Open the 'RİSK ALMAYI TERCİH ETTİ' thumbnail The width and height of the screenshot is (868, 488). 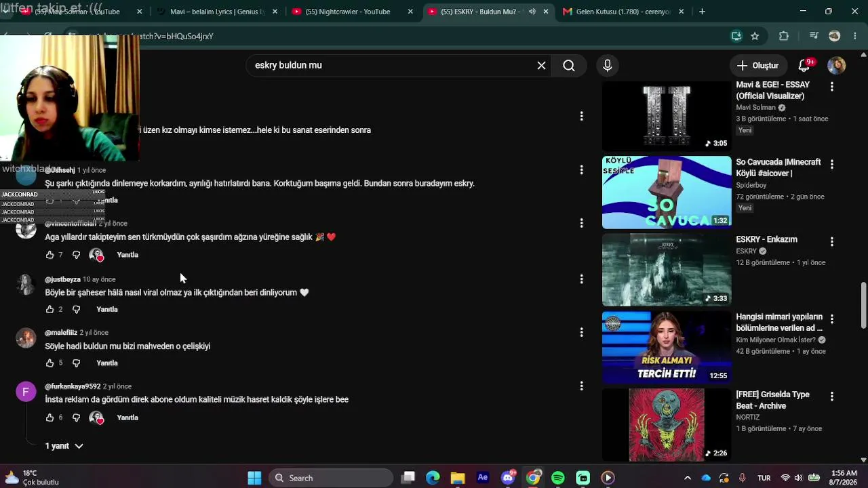point(667,347)
